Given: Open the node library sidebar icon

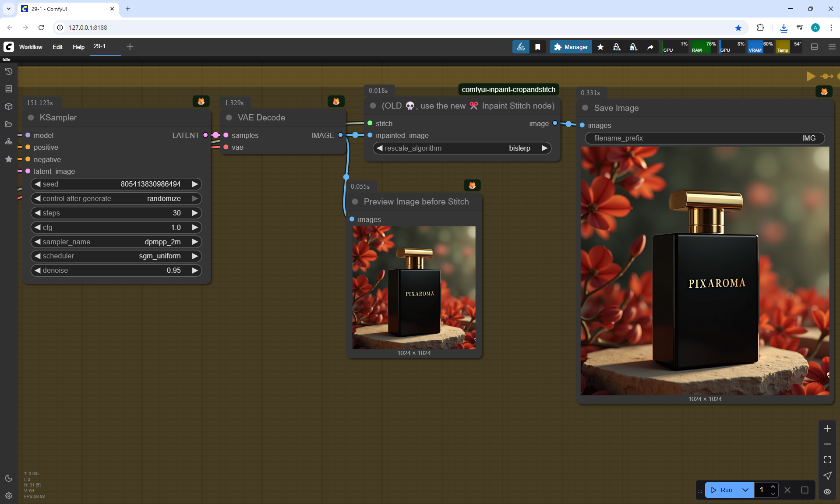Looking at the screenshot, I should [x=8, y=89].
